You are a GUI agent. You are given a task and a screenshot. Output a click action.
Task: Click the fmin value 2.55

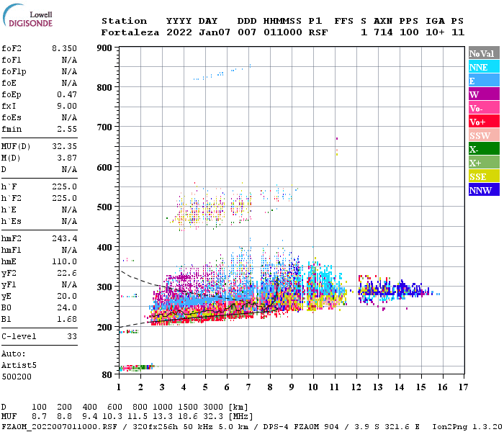[x=67, y=129]
